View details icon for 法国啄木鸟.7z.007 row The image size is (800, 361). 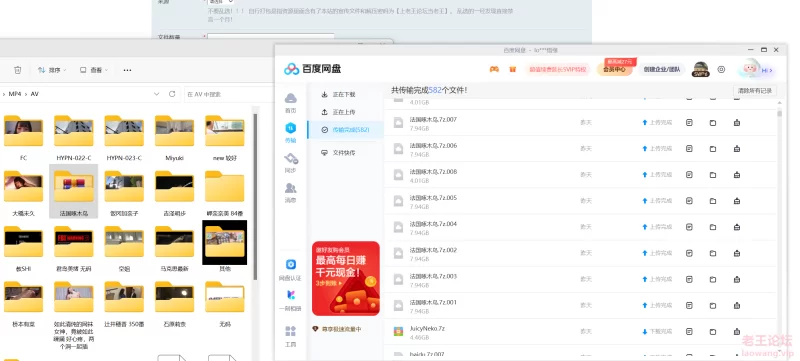click(689, 122)
